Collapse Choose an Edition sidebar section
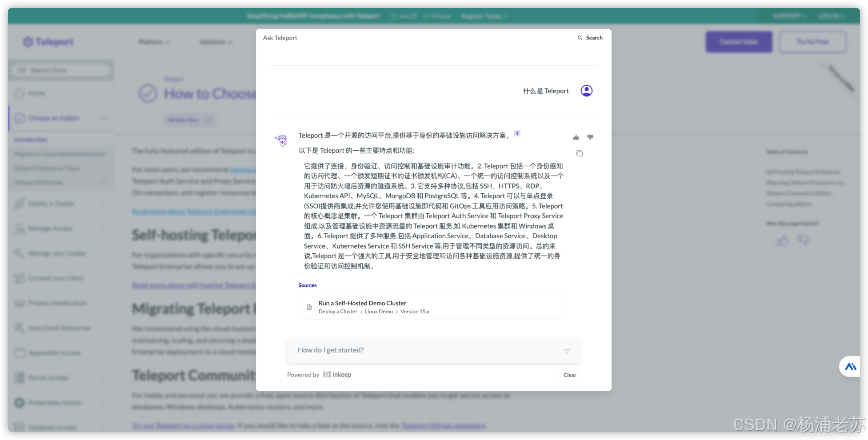This screenshot has width=868, height=440. click(103, 118)
